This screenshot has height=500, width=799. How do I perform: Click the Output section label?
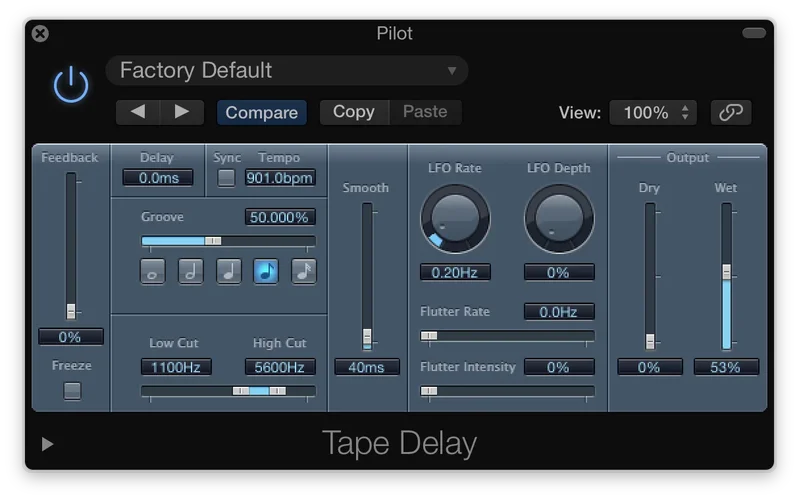(x=687, y=157)
